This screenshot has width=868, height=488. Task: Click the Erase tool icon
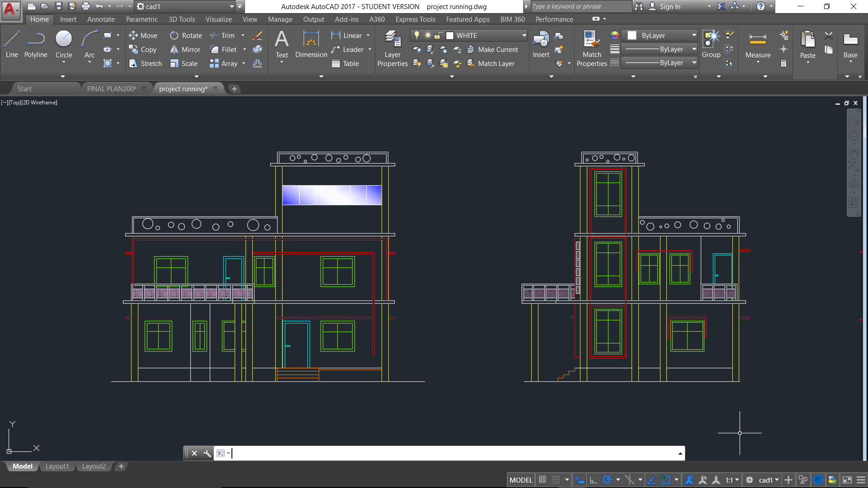(x=258, y=35)
